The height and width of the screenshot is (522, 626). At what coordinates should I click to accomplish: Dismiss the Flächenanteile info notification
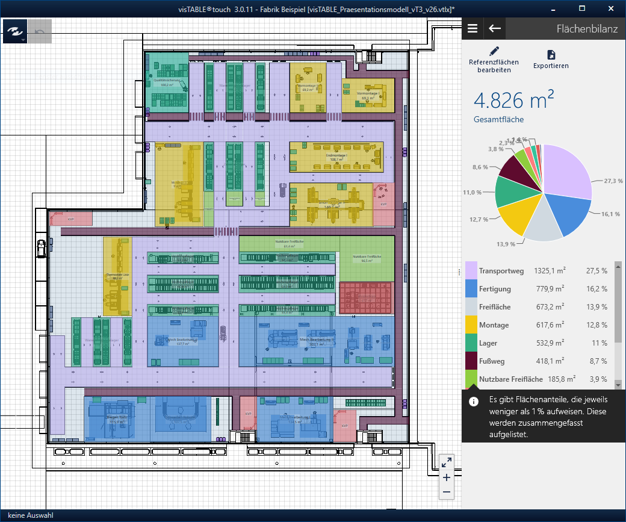pyautogui.click(x=543, y=416)
